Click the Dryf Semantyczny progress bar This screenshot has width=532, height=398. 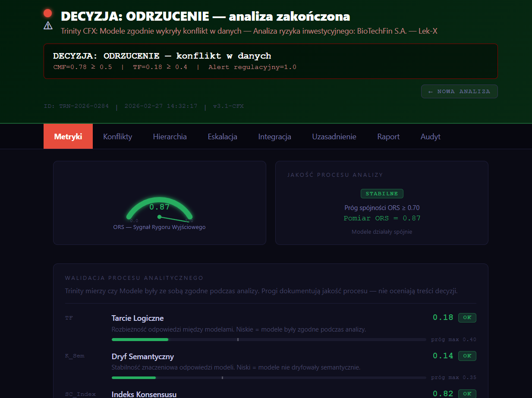[268, 378]
